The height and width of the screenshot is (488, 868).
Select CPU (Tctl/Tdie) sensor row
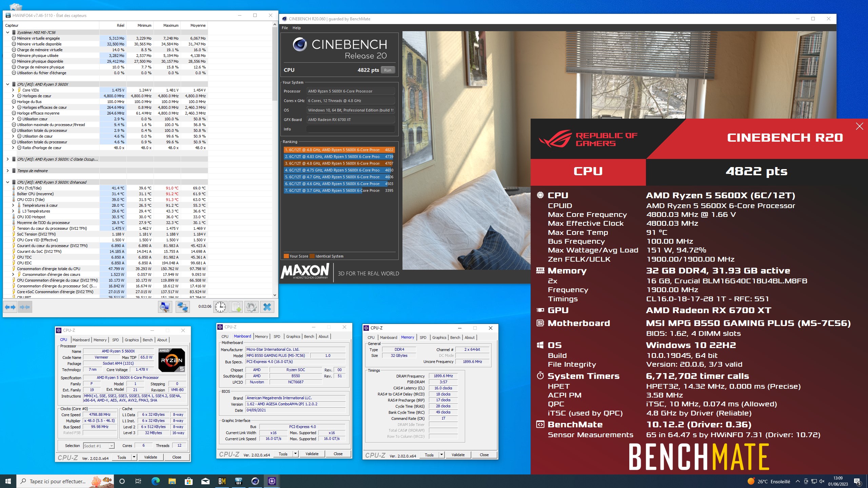click(x=105, y=188)
